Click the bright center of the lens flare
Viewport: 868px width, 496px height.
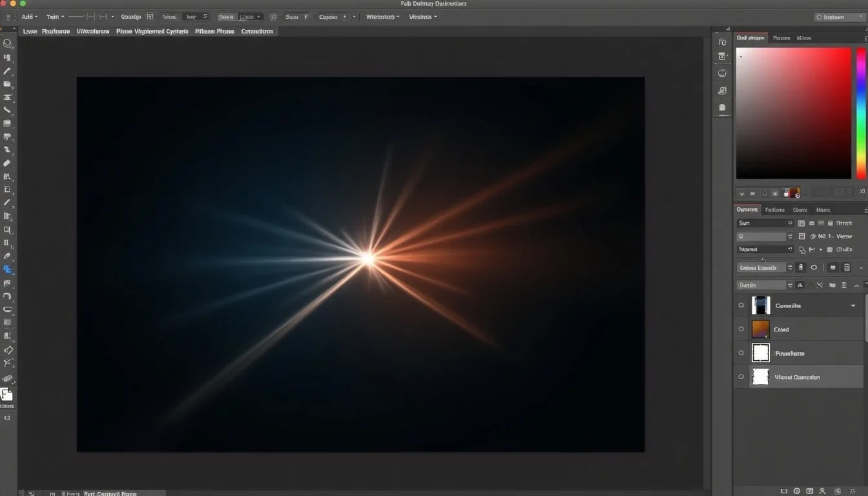[367, 259]
